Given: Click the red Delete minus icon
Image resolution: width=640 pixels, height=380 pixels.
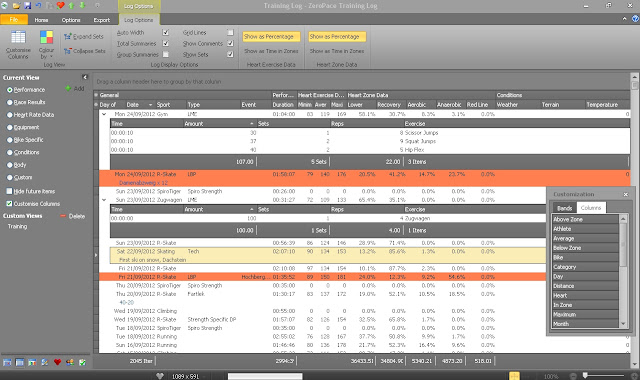Looking at the screenshot, I should [63, 216].
